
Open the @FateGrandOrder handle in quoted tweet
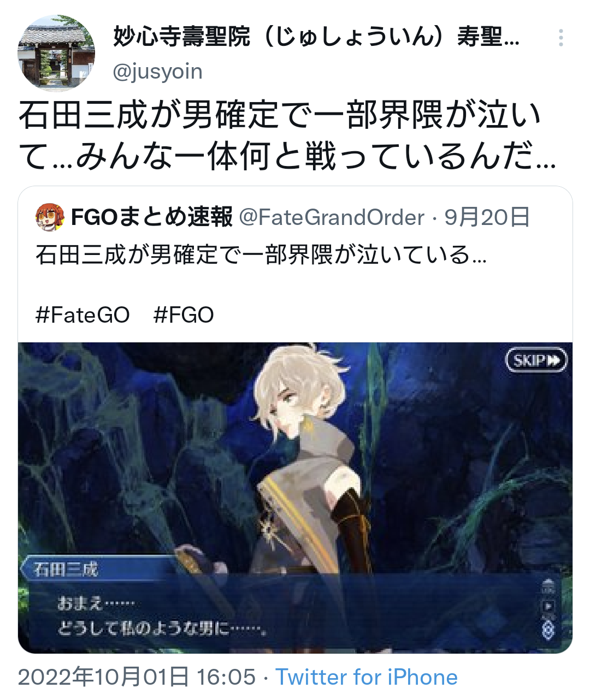click(x=332, y=217)
